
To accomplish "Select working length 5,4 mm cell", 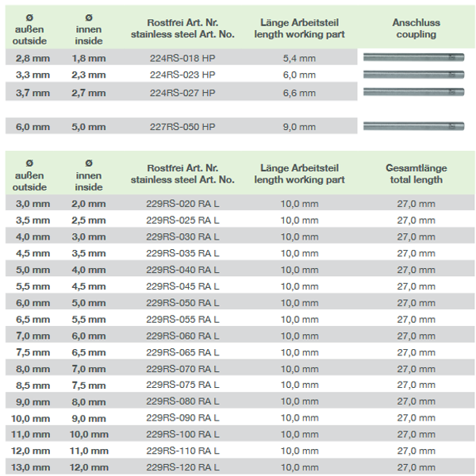I will (x=299, y=58).
